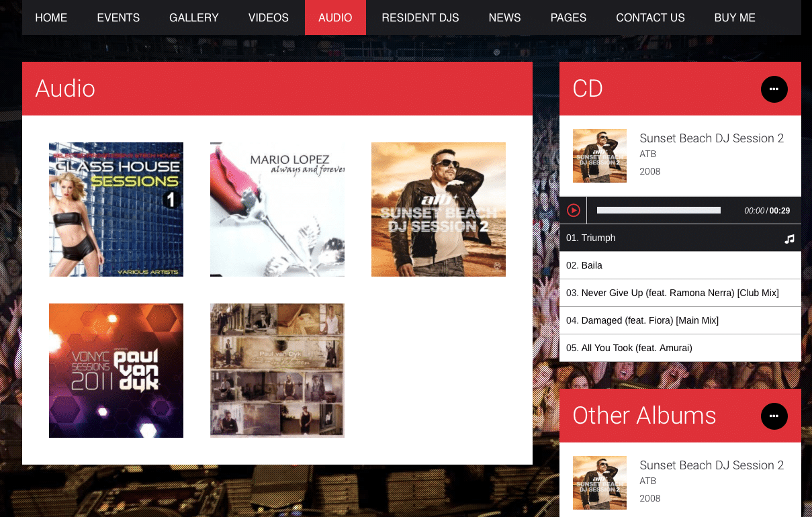Click the 2008 year in Other Albums
Screen dimensions: 812x517
pyautogui.click(x=650, y=499)
